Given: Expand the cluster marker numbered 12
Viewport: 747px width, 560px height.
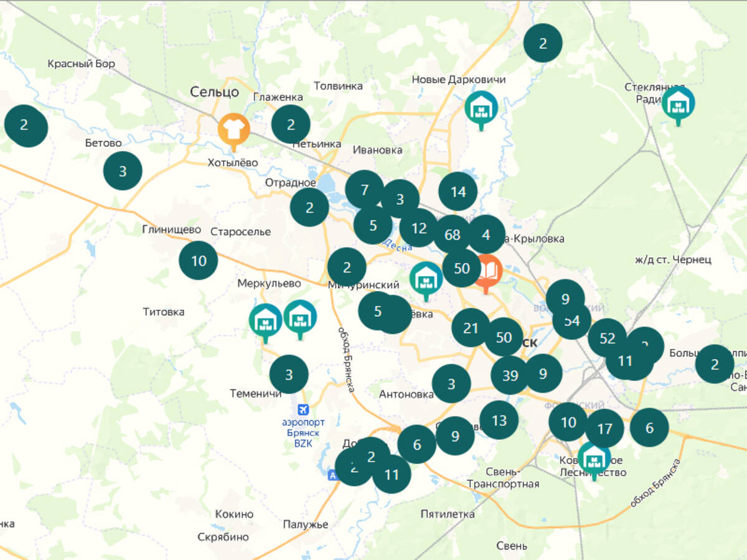Looking at the screenshot, I should tap(419, 228).
